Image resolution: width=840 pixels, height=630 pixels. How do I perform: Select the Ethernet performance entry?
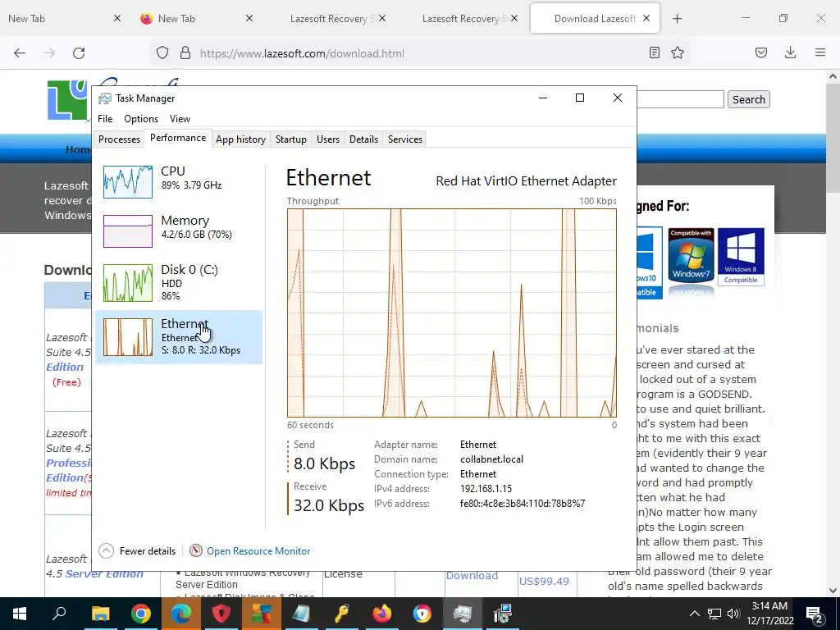point(179,337)
